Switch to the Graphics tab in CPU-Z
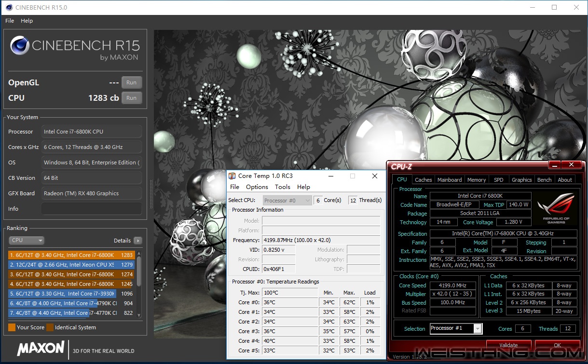 (522, 180)
